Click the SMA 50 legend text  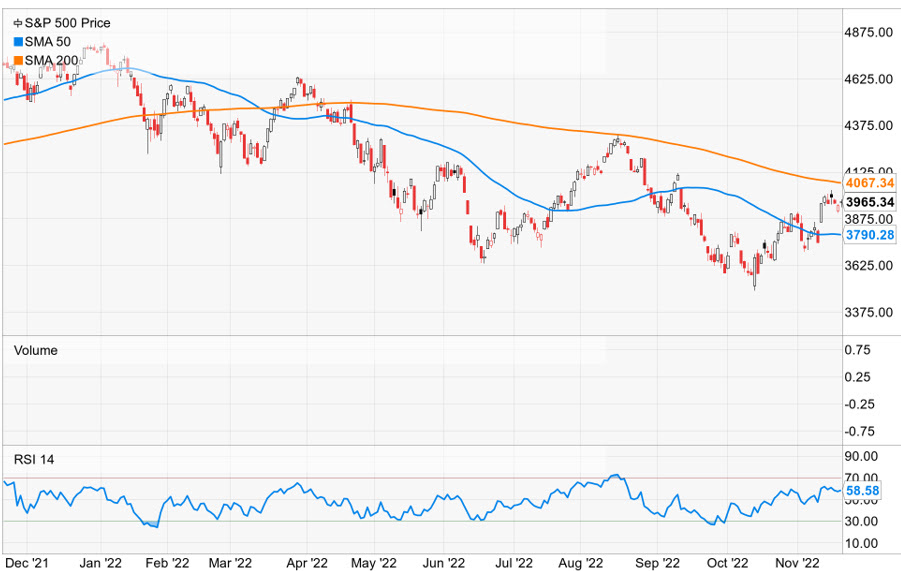(48, 42)
